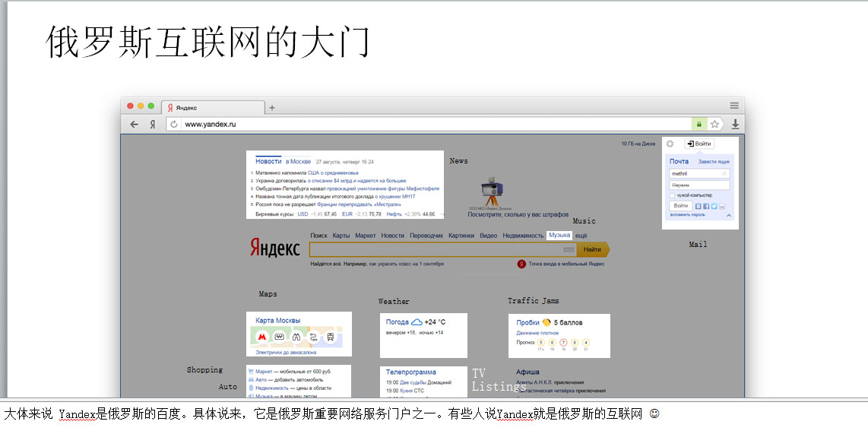Screen dimensions: 868x434
Task: Open the Карта Москвы link
Action: (x=278, y=321)
